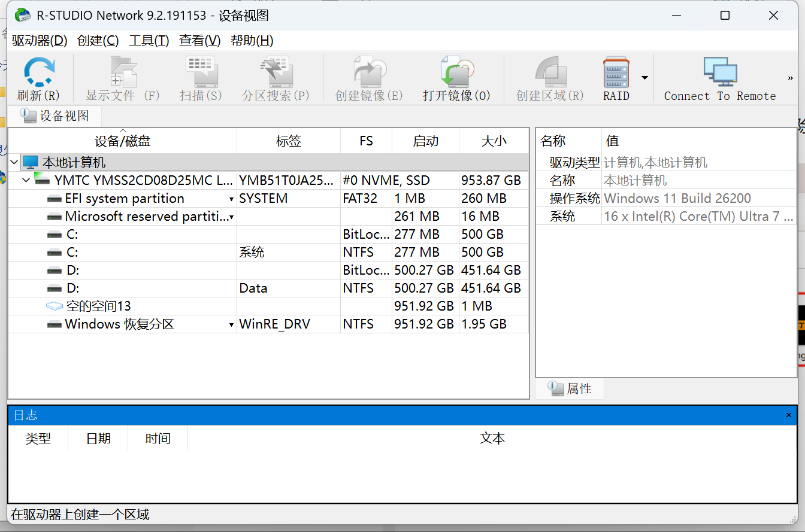The width and height of the screenshot is (805, 532).
Task: Click the 日期 column header in the log
Action: 98,439
